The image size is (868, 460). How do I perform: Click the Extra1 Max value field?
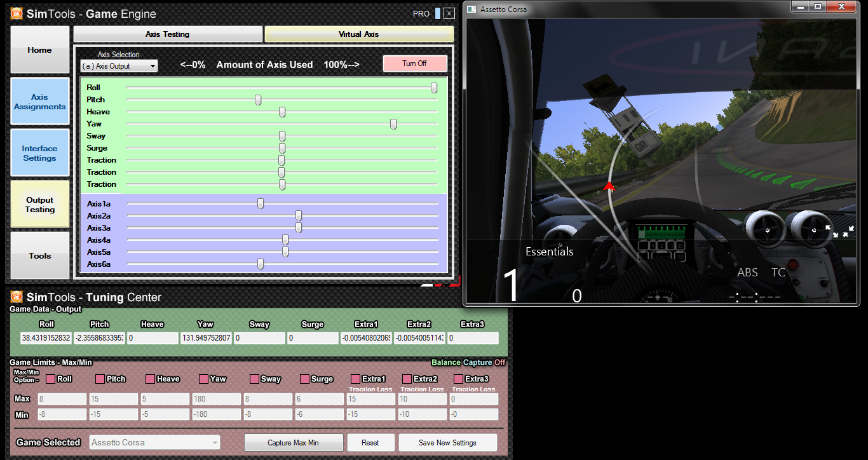pos(370,399)
